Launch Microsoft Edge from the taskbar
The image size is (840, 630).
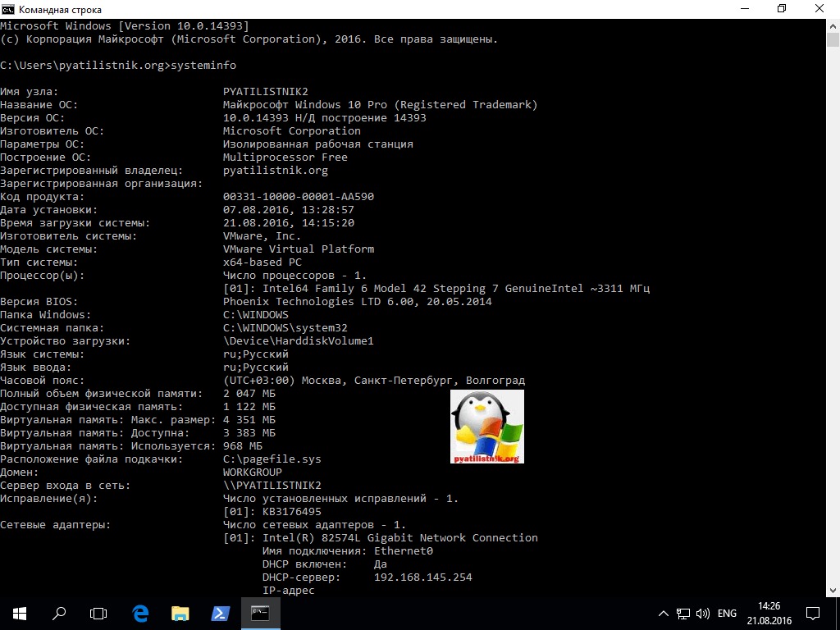[139, 613]
